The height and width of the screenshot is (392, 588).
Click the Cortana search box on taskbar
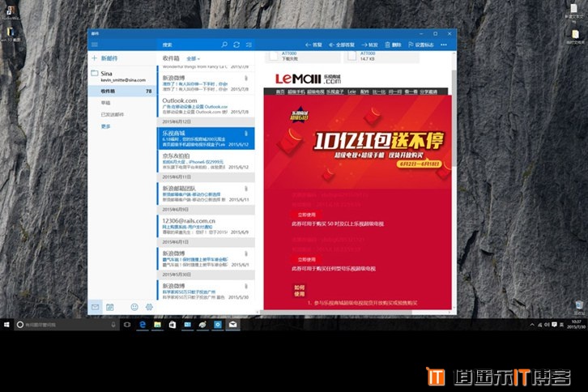[x=66, y=325]
